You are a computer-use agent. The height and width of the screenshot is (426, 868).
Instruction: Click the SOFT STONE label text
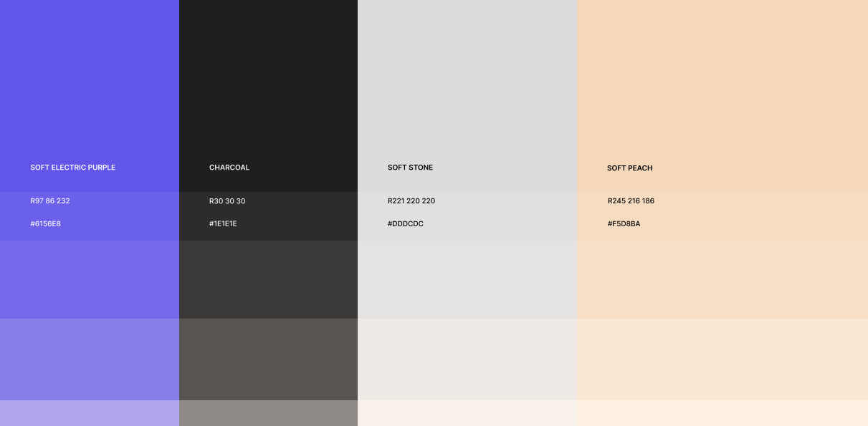coord(410,168)
